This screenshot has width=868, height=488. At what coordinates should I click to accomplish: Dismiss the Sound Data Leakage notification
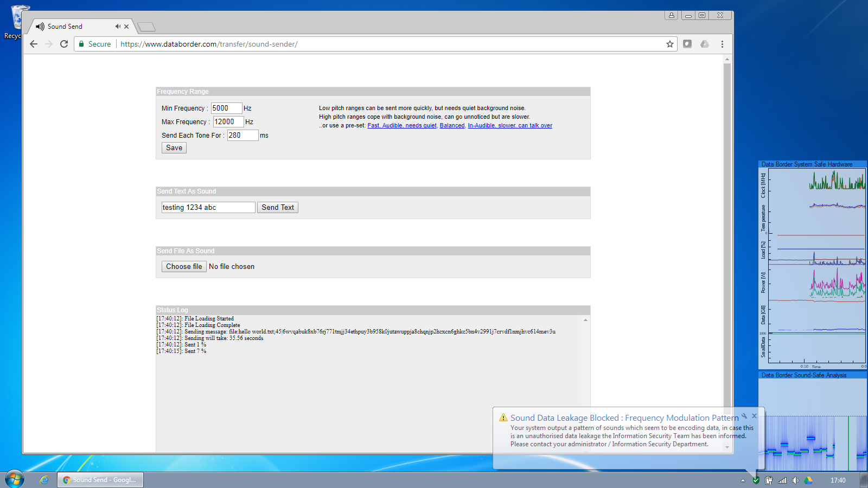click(754, 416)
